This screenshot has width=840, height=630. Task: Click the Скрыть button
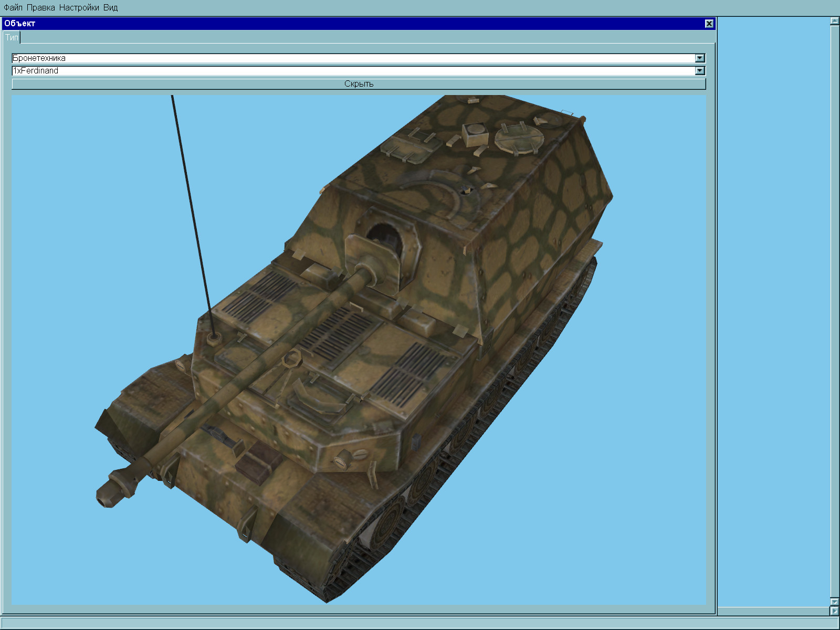pyautogui.click(x=359, y=84)
